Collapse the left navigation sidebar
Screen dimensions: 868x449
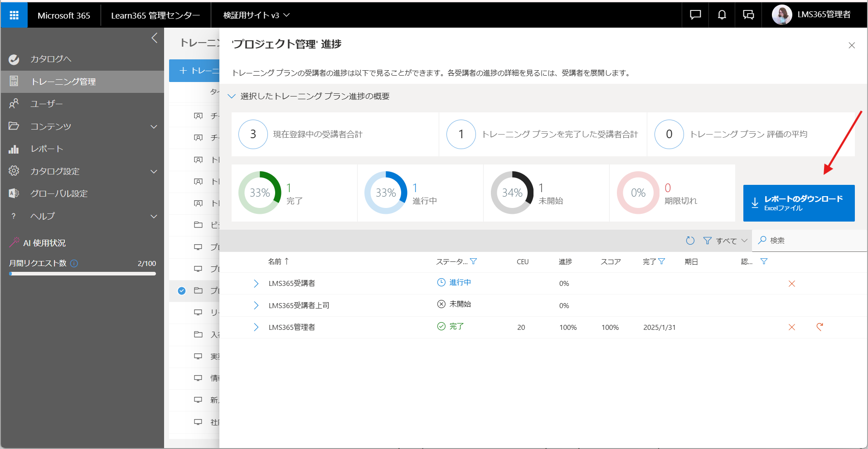pyautogui.click(x=155, y=38)
